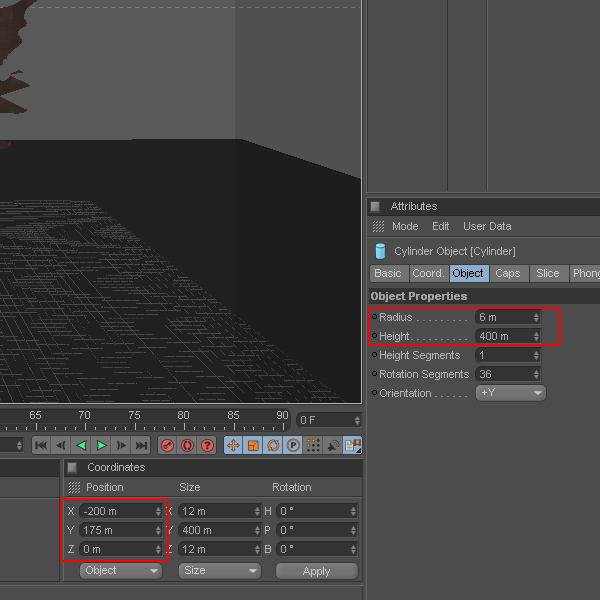Click the Apply button
The width and height of the screenshot is (600, 600).
(317, 571)
